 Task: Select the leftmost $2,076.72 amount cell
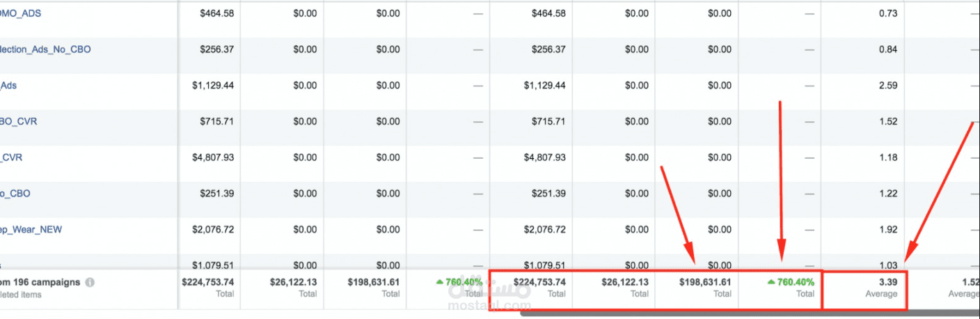point(213,229)
